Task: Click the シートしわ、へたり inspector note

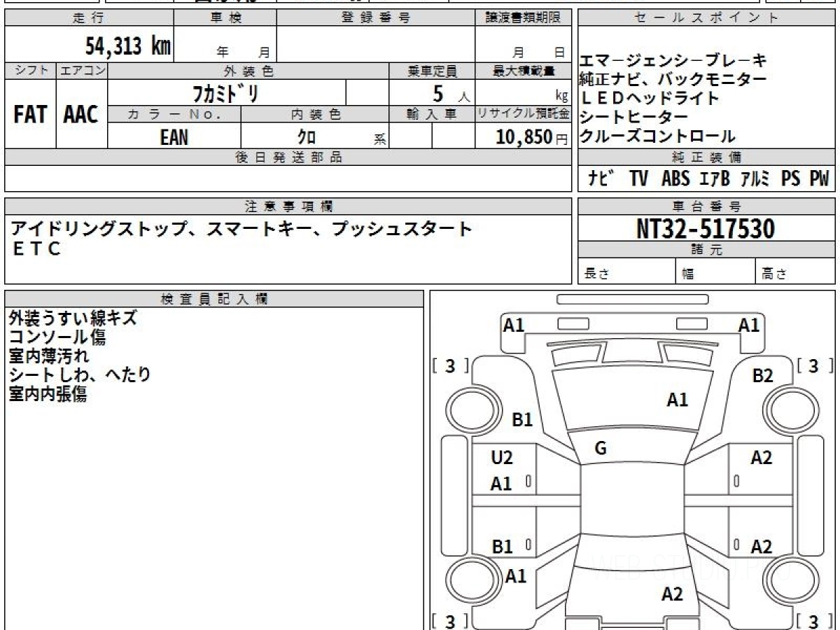Action: point(80,375)
